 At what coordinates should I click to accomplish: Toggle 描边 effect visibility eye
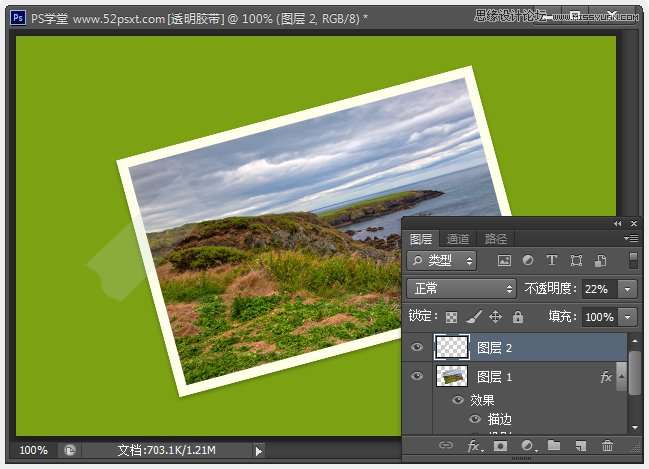(x=474, y=420)
